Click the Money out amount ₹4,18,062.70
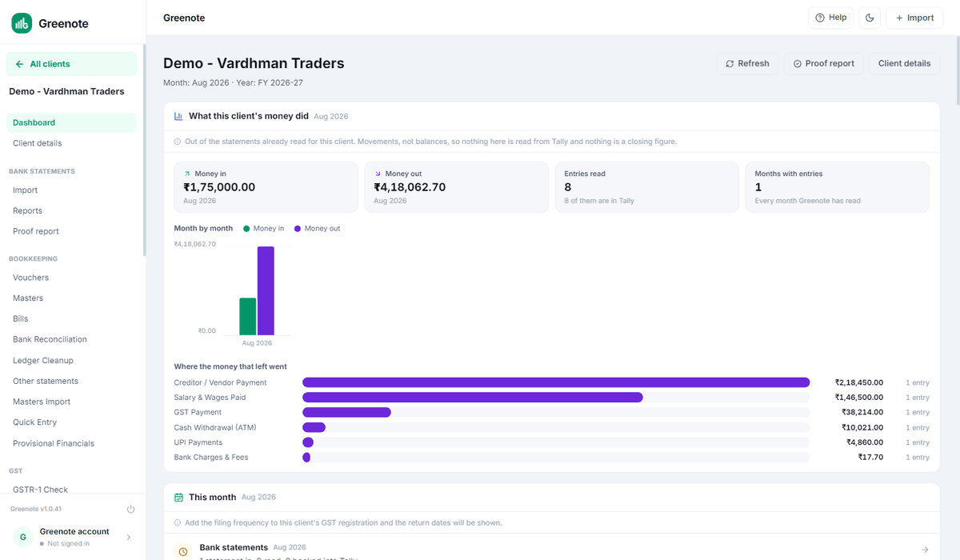Screen dimensions: 960x560 pos(410,187)
